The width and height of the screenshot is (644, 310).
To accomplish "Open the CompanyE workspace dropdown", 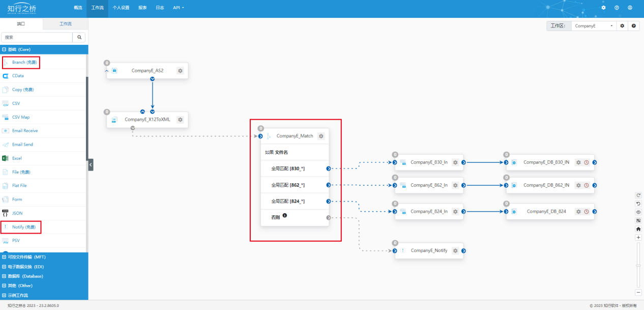I will (593, 25).
